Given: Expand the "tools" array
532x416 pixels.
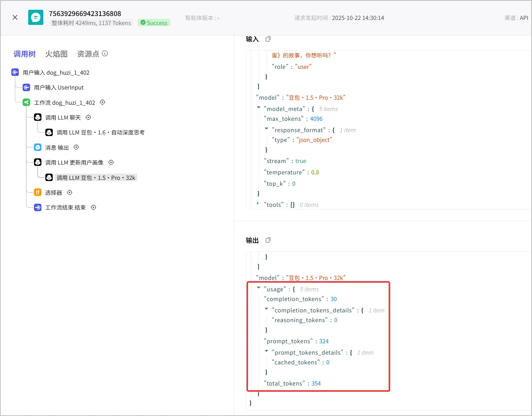Looking at the screenshot, I should tap(258, 203).
